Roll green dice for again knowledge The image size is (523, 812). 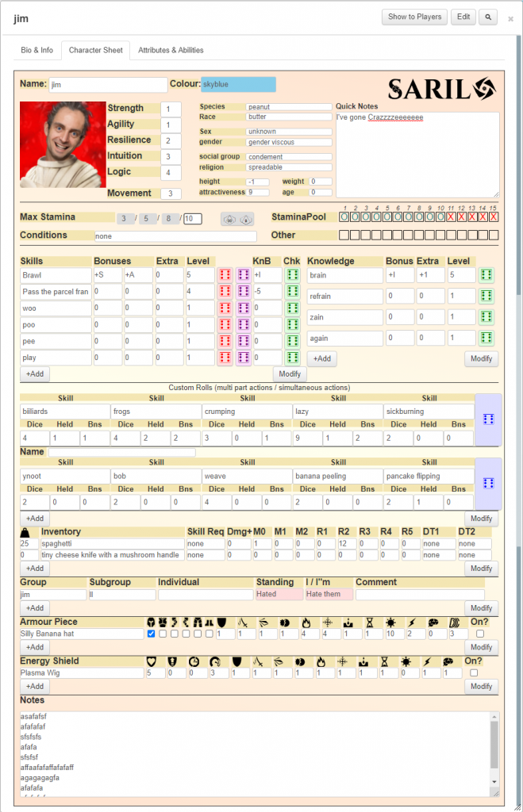(486, 339)
